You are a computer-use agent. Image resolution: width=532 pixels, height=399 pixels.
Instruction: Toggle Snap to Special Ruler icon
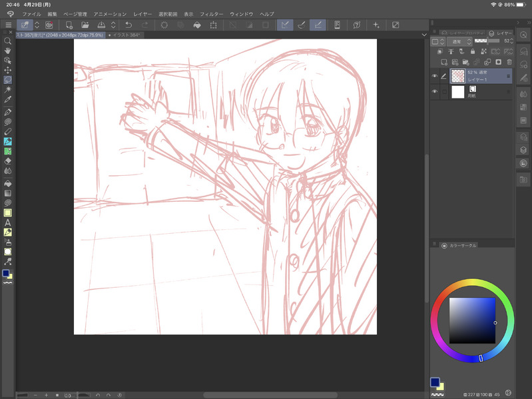(301, 25)
